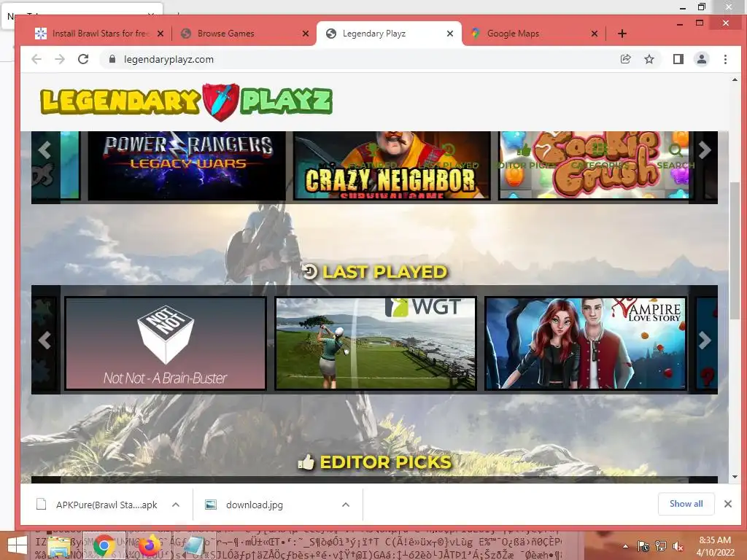
Task: View site security lock info
Action: [112, 59]
